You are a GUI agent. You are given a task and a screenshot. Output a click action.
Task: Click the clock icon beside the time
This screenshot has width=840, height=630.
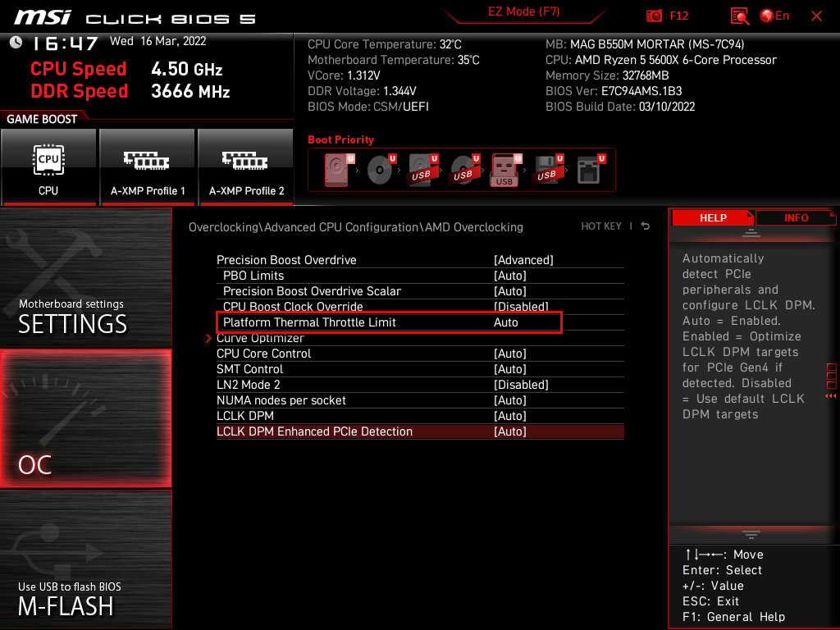click(16, 43)
